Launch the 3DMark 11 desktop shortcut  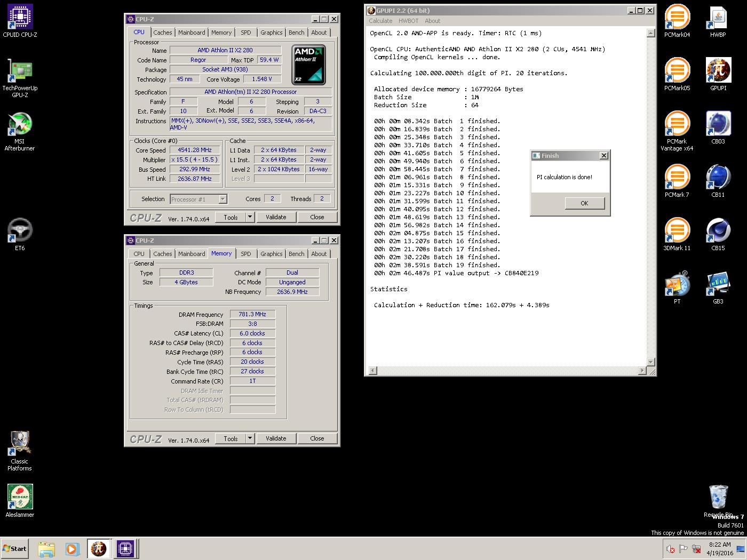pos(677,235)
